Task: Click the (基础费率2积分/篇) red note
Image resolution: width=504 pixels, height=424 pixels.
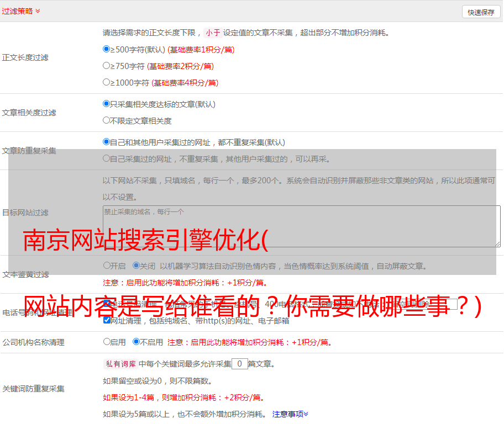Action: point(180,66)
